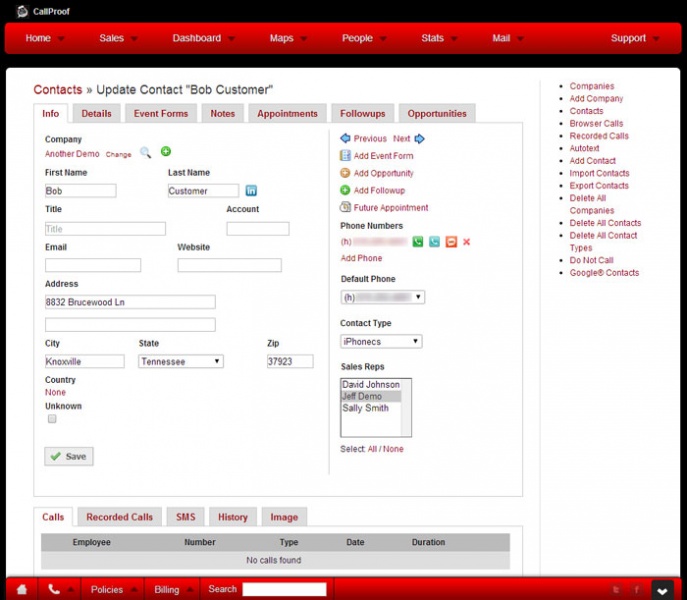
Task: Select David Johnson in Sales Reps
Action: (x=371, y=384)
